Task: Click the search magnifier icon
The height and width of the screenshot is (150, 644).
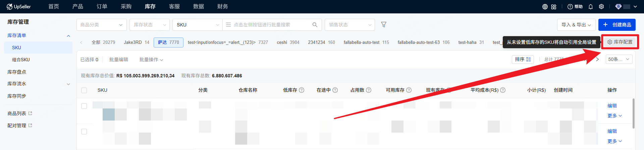Action: (315, 25)
